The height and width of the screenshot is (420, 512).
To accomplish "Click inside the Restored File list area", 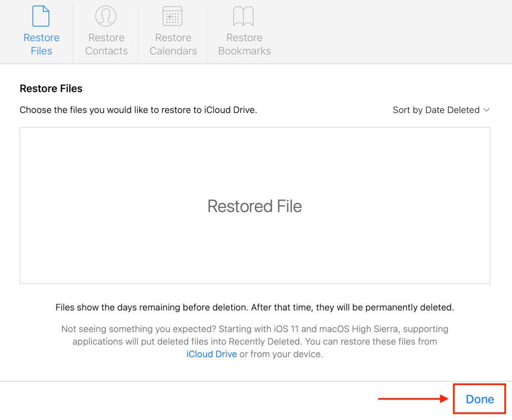I will (x=255, y=206).
